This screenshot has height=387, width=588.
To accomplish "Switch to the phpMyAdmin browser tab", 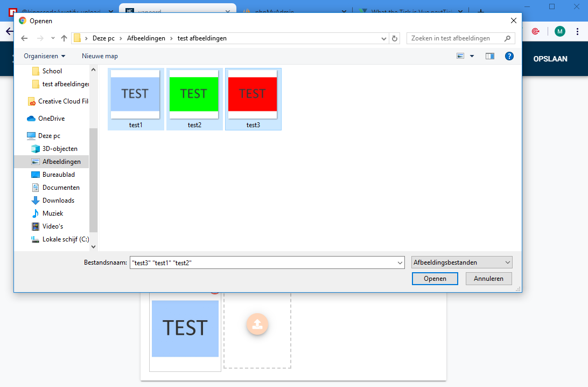I will (x=291, y=11).
